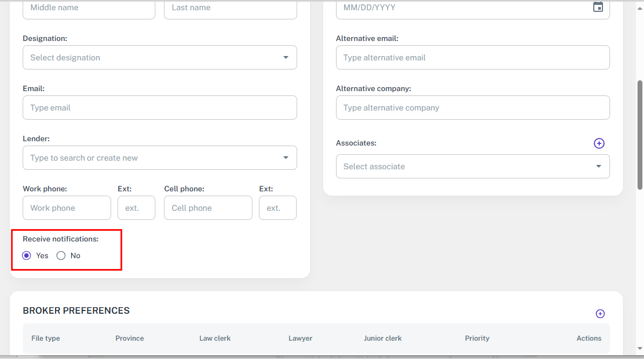Focus the Middle name field
Image resolution: width=644 pixels, height=359 pixels.
(x=89, y=8)
